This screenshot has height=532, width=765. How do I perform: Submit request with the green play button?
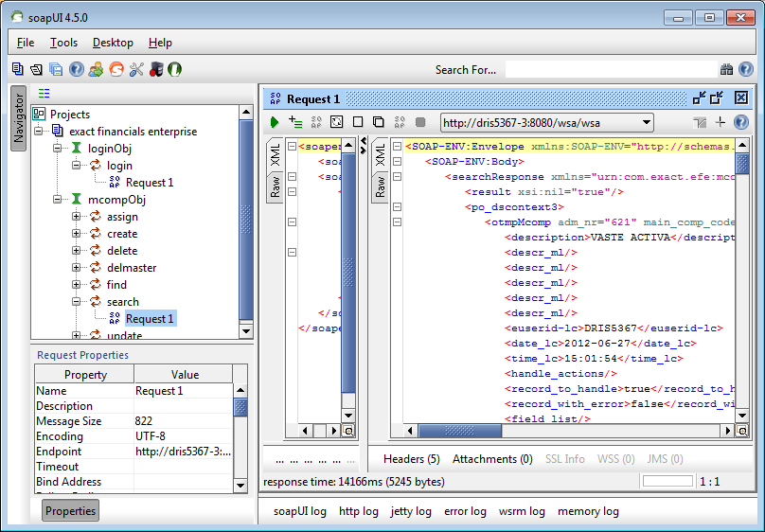click(x=275, y=122)
